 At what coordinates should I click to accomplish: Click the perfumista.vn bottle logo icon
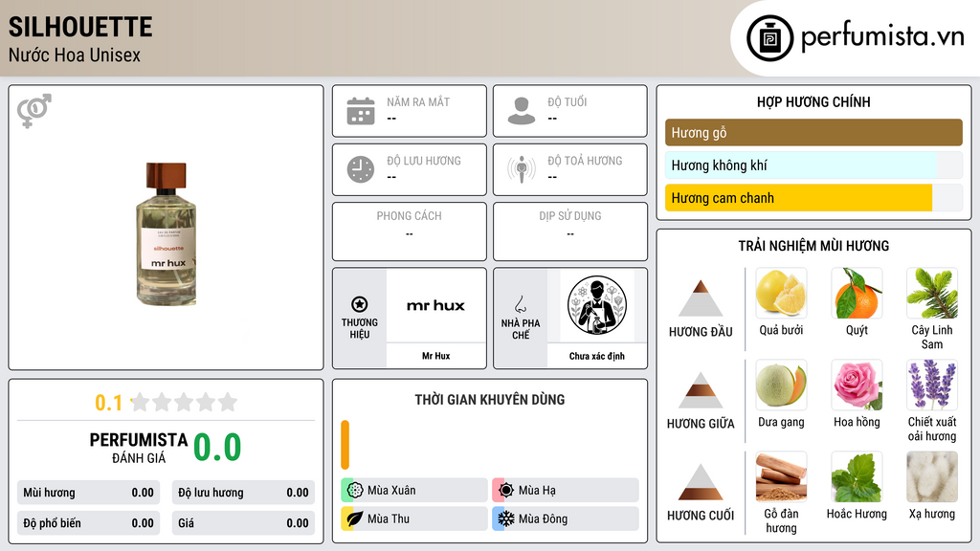(770, 38)
